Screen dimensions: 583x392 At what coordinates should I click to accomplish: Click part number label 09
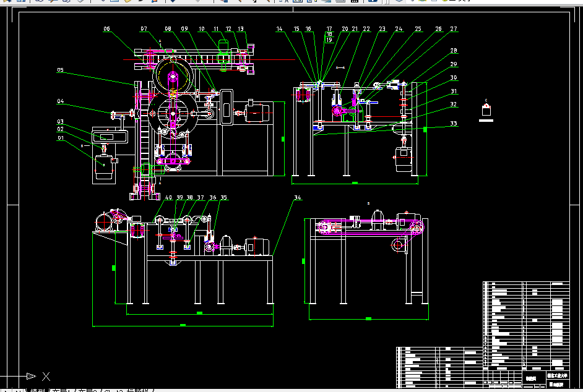[x=184, y=29]
